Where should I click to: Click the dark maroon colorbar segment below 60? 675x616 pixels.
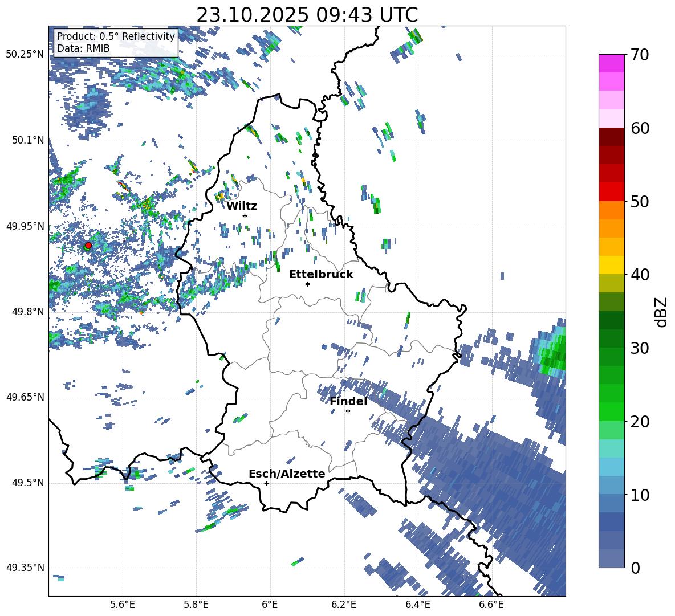(611, 137)
